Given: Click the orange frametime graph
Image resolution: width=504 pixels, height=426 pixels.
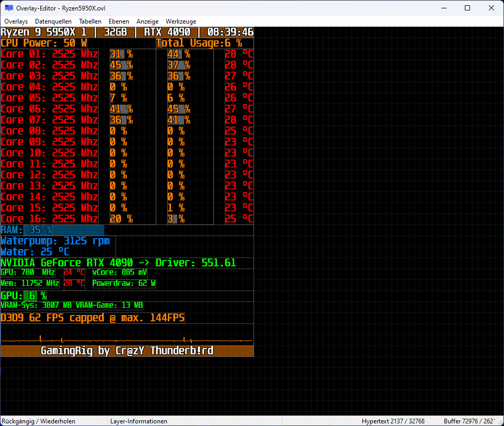Looking at the screenshot, I should coord(127,340).
